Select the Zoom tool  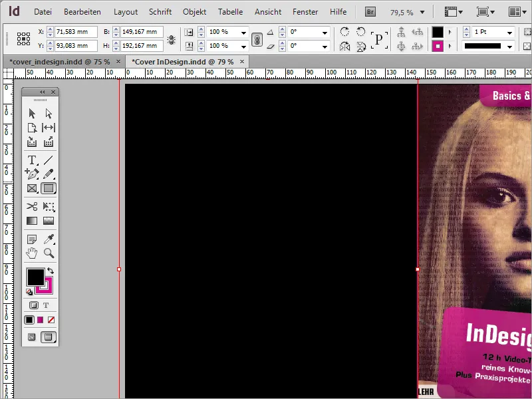(x=49, y=253)
